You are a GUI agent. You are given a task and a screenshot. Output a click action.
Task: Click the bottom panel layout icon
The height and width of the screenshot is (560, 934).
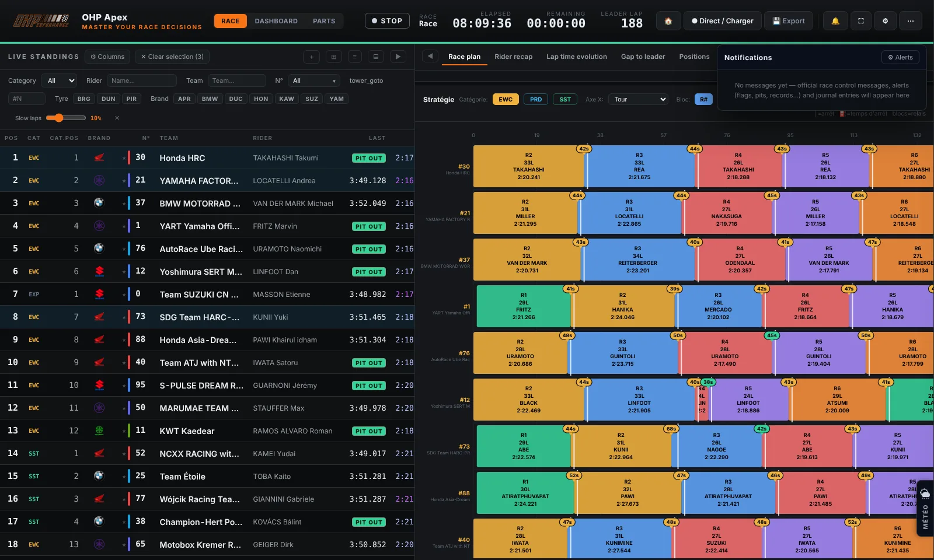point(376,57)
